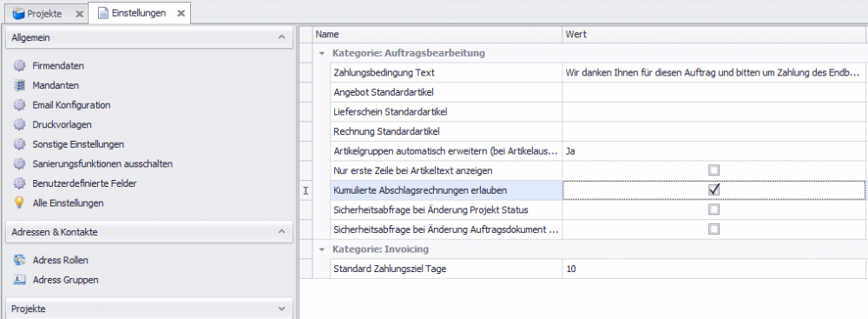Collapse the Adressen & Kontakte section chevron
Screen dimensions: 868x319
tap(281, 232)
